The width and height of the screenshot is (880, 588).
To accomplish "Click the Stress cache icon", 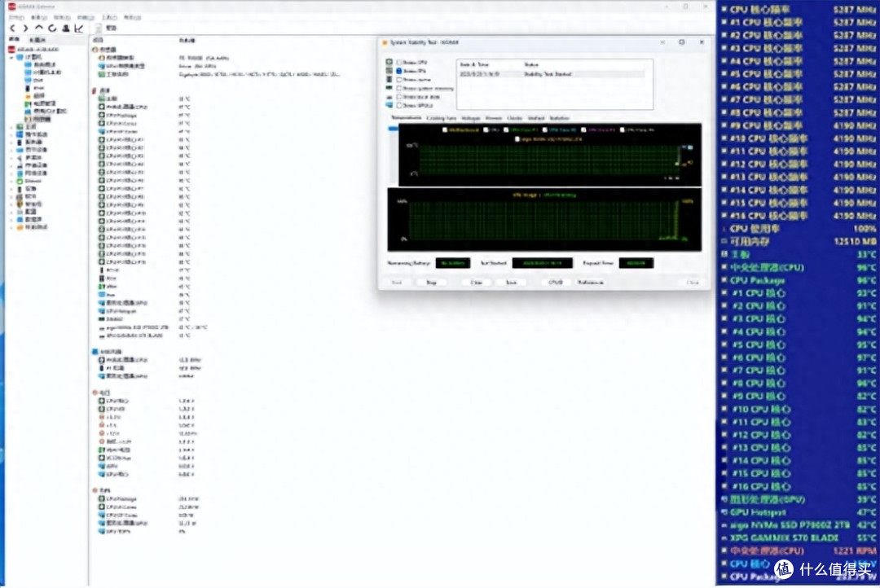I will pos(389,79).
